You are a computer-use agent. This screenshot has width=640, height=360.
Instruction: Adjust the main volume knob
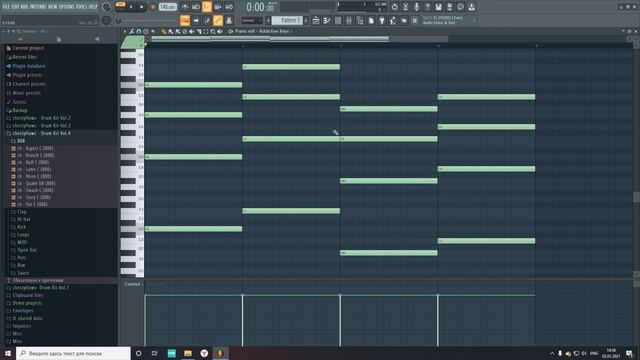pos(107,7)
